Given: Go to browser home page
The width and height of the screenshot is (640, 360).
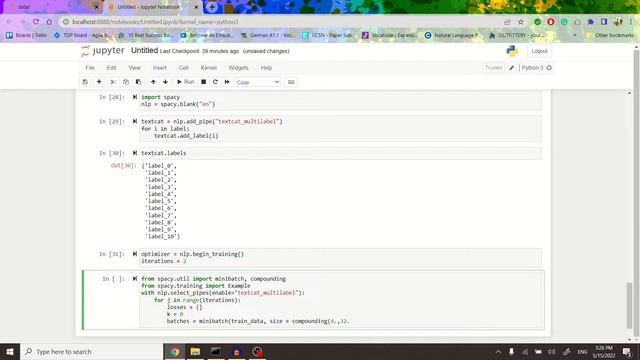Looking at the screenshot, I should (49, 22).
